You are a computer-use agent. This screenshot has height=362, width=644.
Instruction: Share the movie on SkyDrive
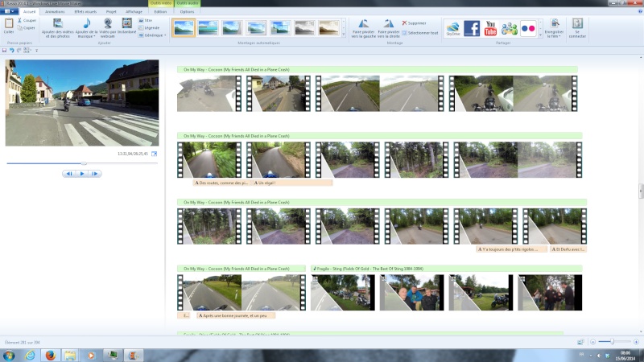452,28
